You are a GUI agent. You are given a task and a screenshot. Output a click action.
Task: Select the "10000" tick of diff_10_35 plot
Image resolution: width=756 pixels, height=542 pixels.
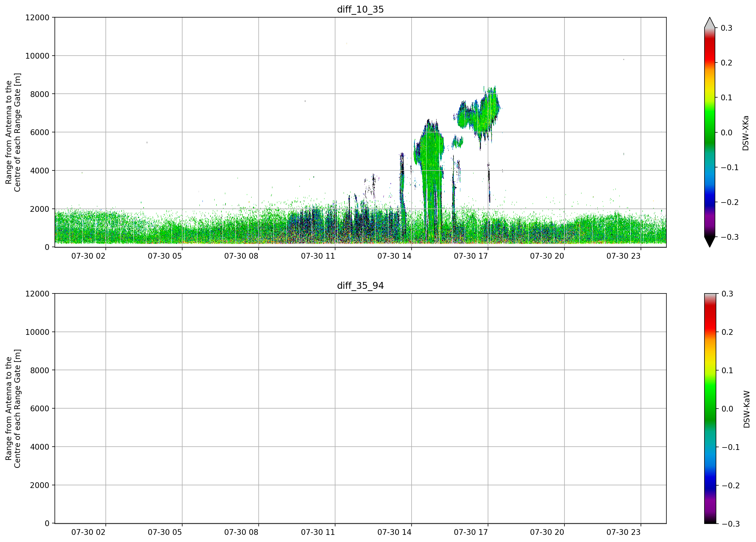point(37,56)
